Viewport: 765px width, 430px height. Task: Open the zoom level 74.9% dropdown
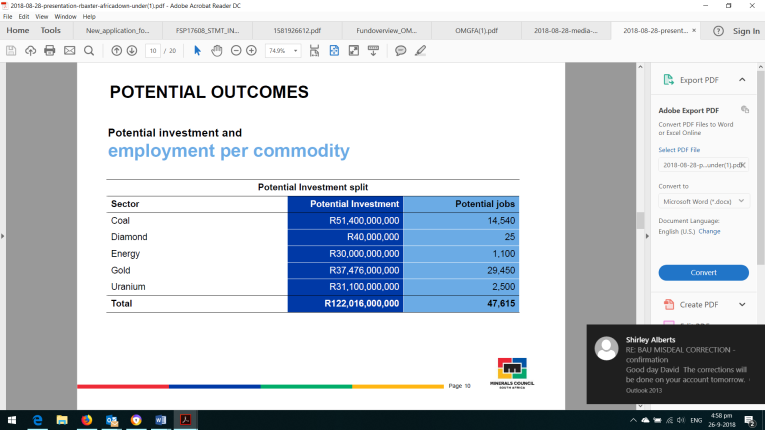[x=283, y=50]
